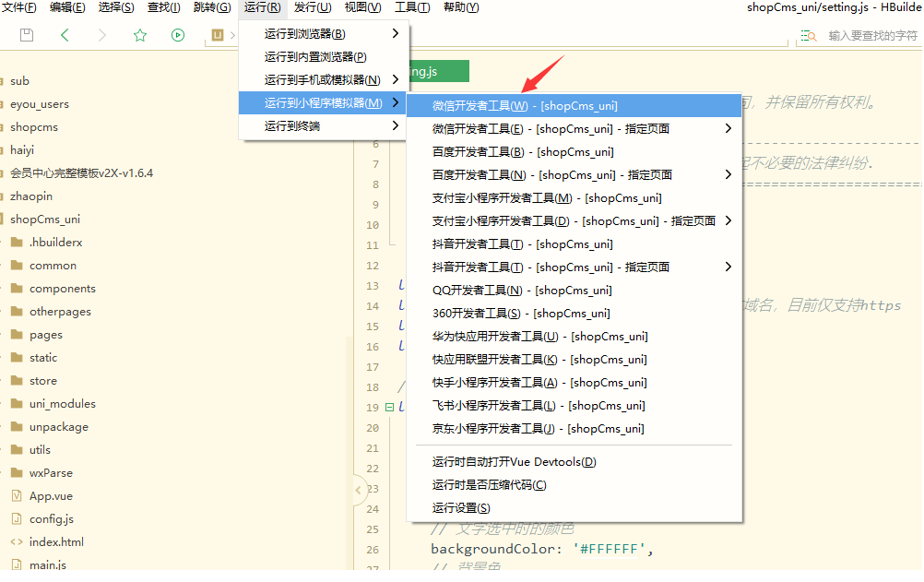Click the config.js file icon
924x582 pixels.
click(18, 519)
